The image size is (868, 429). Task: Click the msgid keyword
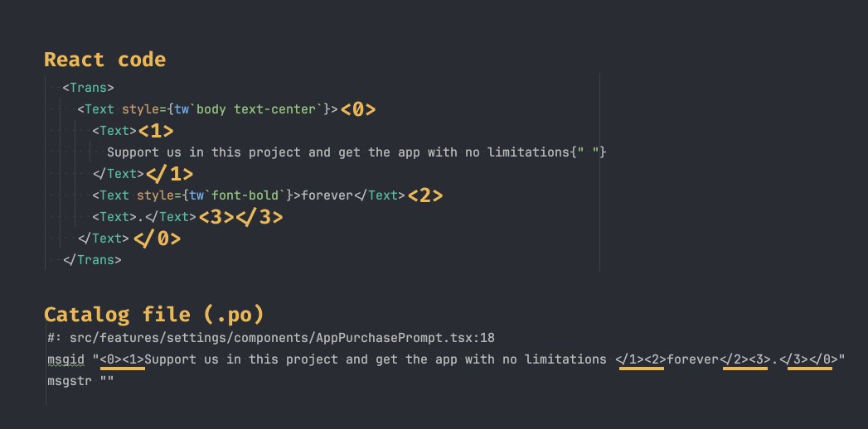pyautogui.click(x=66, y=359)
